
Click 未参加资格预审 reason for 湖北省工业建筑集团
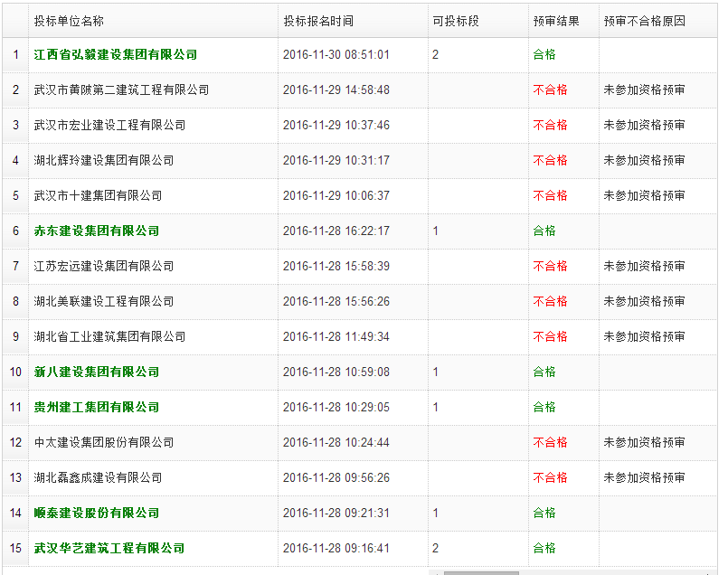(x=645, y=337)
